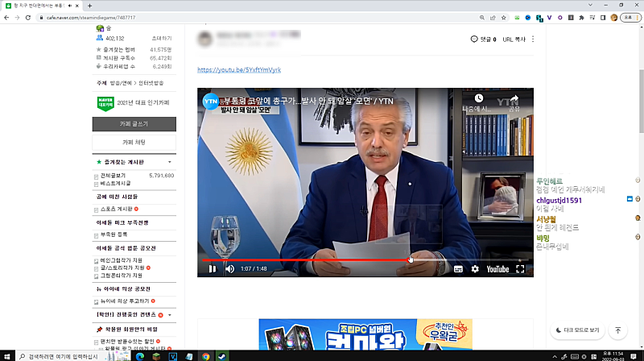Click the YTN channel logo in video
Viewport: 644px width, 361px height.
[x=210, y=101]
